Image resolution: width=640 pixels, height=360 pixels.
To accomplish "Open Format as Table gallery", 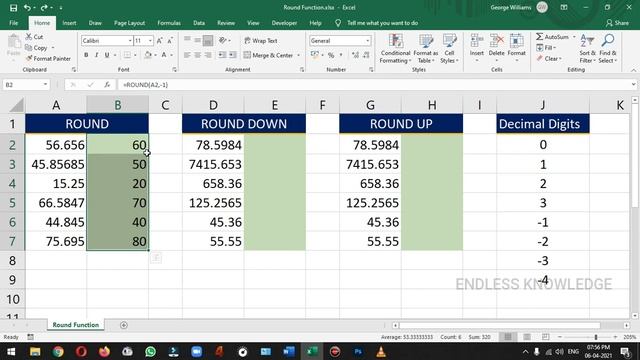I will click(x=425, y=48).
